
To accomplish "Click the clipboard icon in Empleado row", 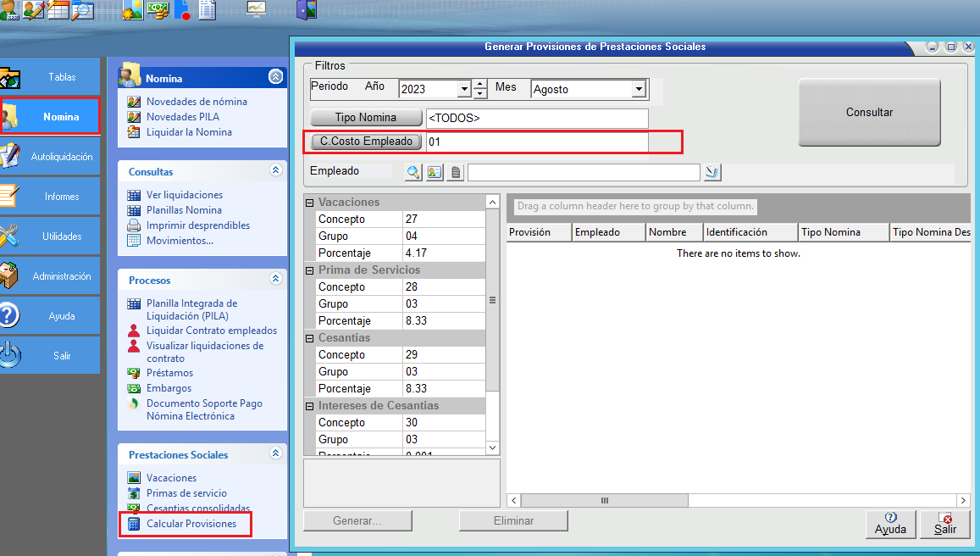I will (456, 173).
